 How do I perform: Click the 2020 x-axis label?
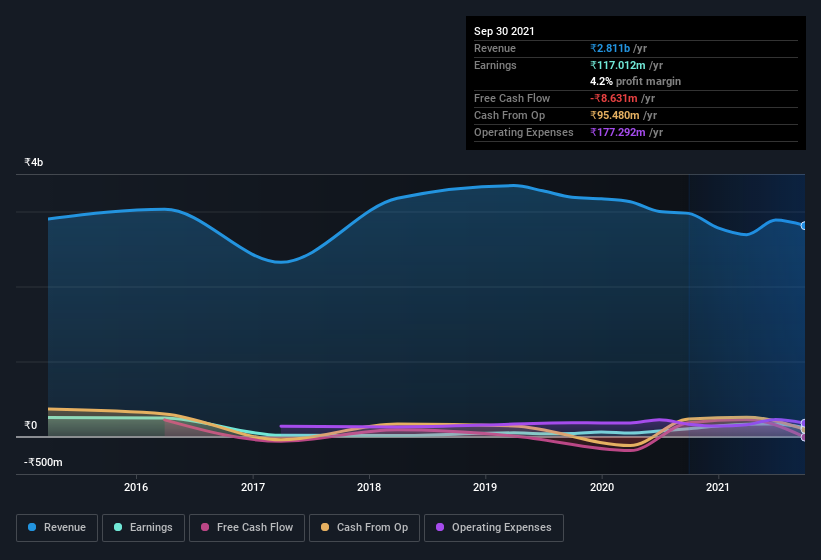(x=602, y=487)
